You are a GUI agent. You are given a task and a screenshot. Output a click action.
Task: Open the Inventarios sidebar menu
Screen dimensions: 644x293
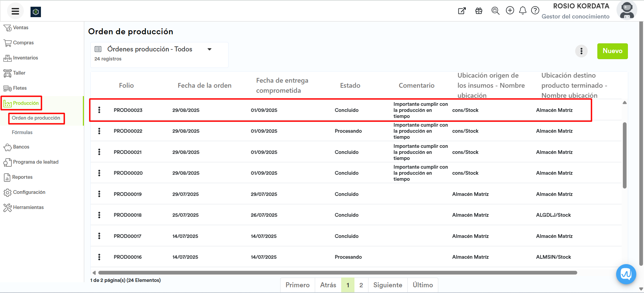click(x=26, y=58)
